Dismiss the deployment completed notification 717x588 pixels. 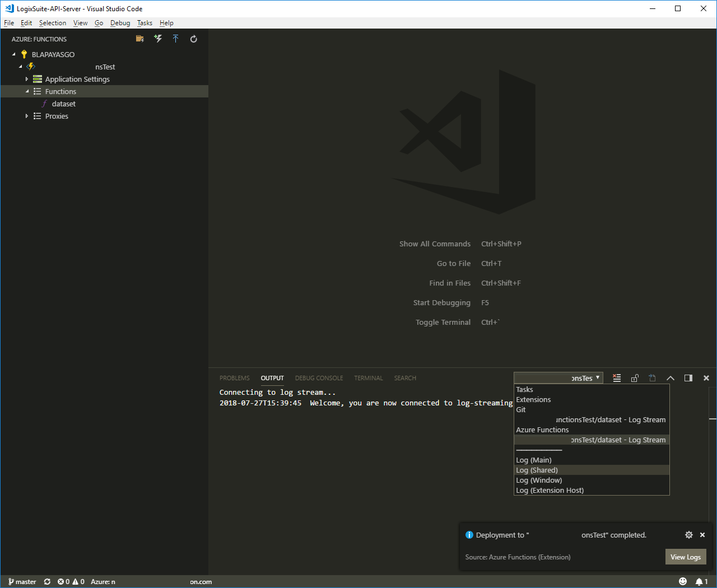[x=702, y=535]
